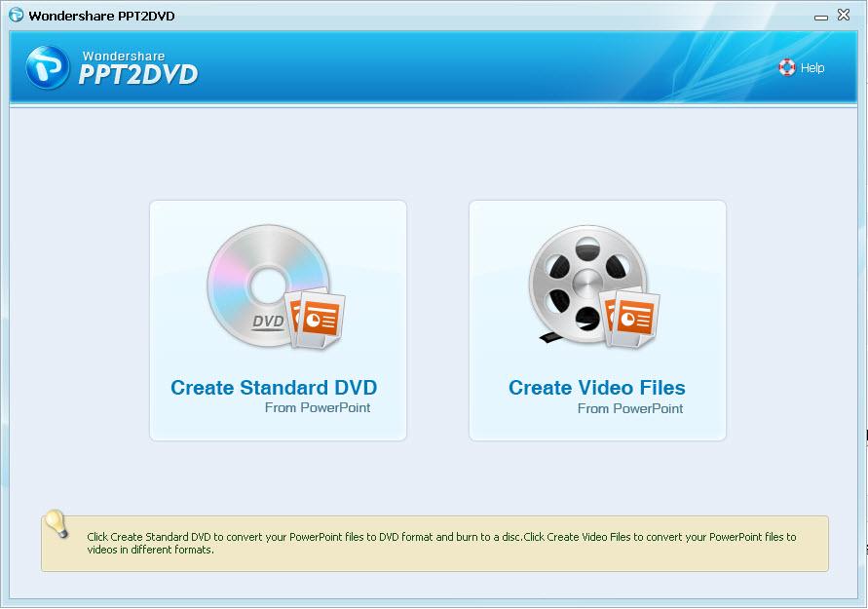Minimize the PPT2DVD window
The image size is (868, 609).
point(821,17)
